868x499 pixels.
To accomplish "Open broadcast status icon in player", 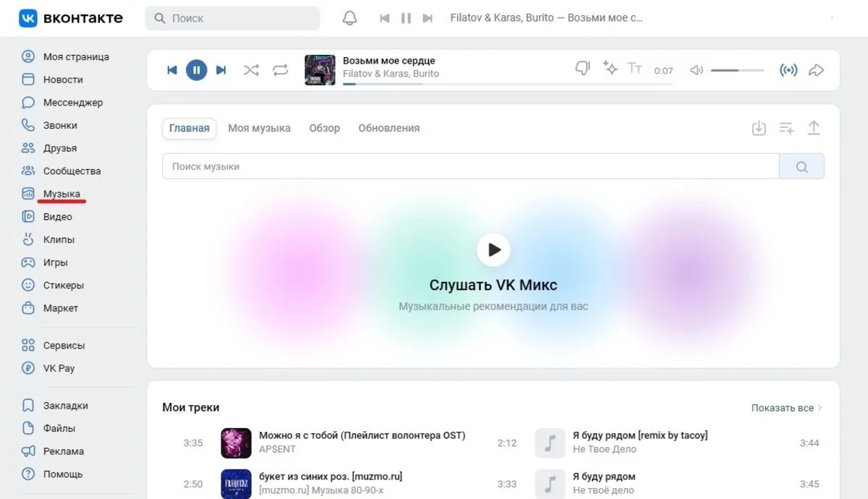I will 788,70.
